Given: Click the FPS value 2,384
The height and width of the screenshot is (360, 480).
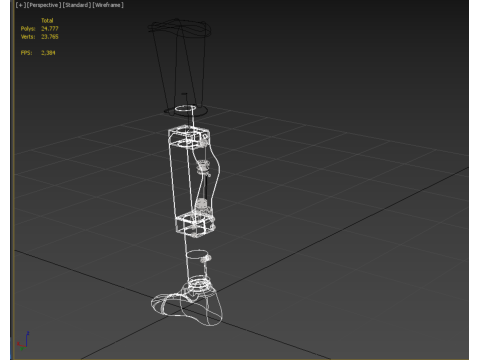Looking at the screenshot, I should (x=48, y=53).
